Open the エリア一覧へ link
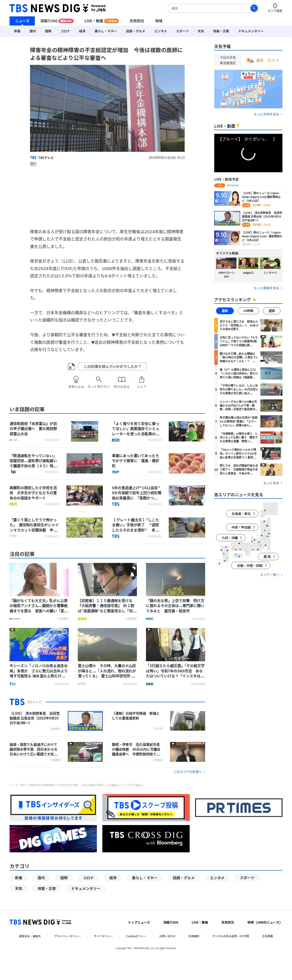Screen dimensions: 292x980 coord(271,575)
